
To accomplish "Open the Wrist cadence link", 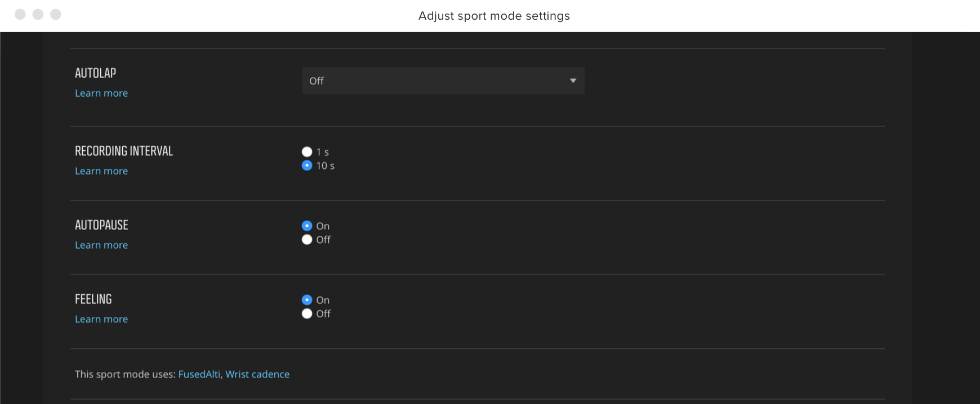I will [x=257, y=374].
